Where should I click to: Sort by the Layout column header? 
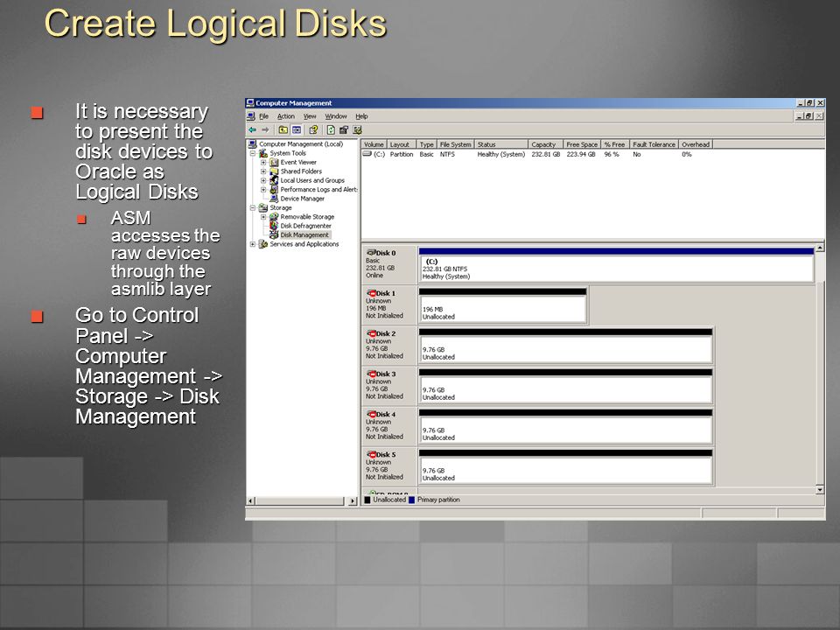point(402,144)
